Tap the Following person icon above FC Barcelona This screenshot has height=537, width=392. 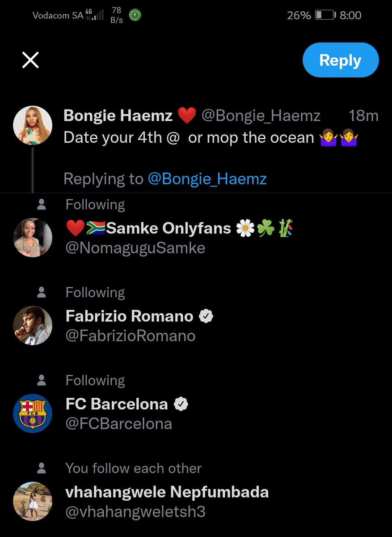(42, 380)
